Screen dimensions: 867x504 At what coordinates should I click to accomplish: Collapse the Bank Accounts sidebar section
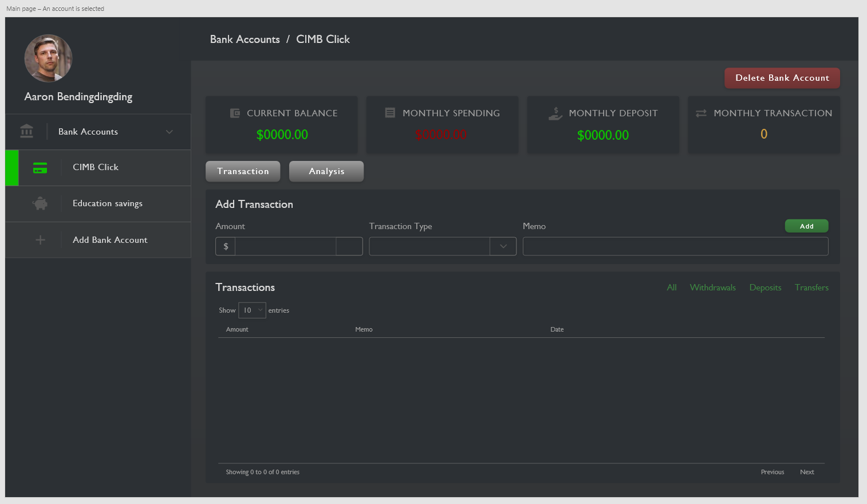(169, 131)
